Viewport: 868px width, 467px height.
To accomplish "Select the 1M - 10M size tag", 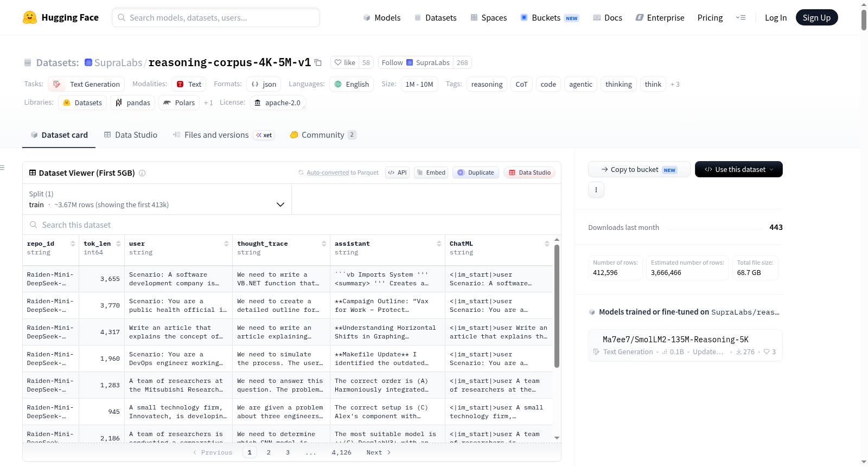I will point(419,84).
